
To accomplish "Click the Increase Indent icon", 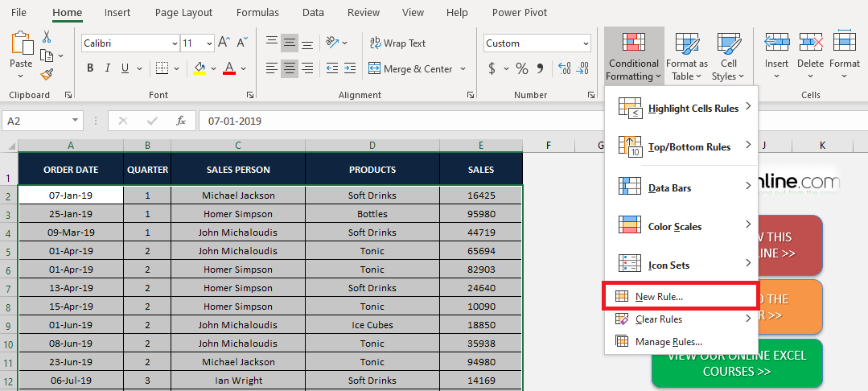I will (350, 68).
